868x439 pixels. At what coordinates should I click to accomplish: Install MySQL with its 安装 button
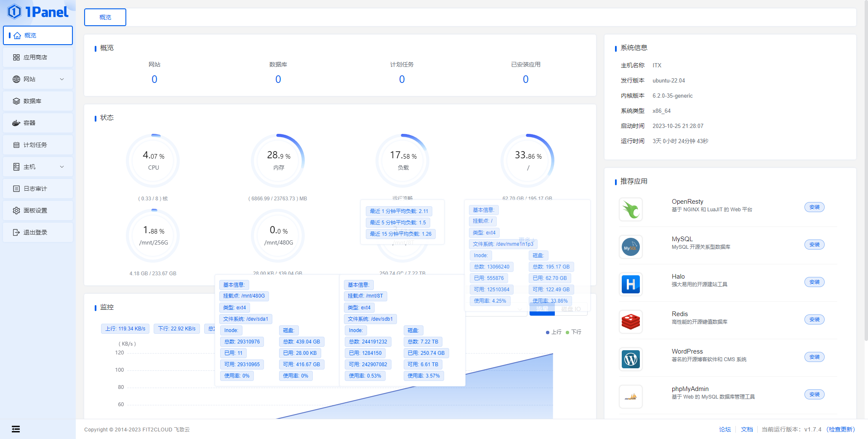814,245
